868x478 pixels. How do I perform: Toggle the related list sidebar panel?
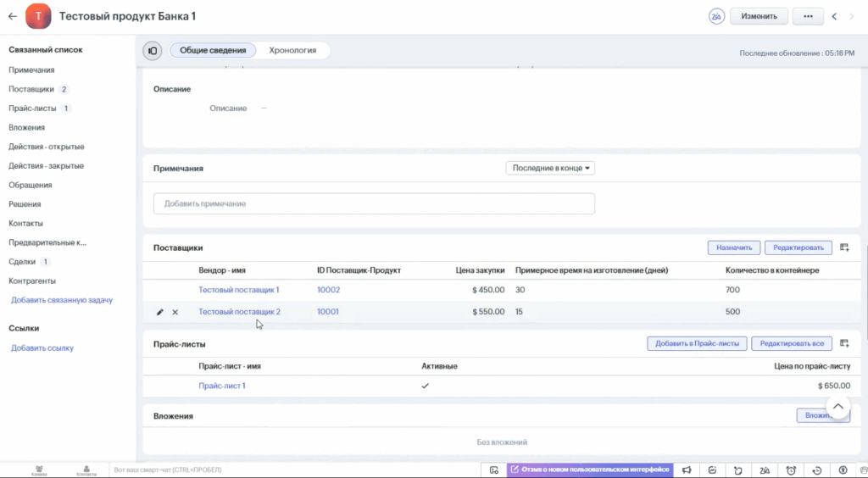pos(153,51)
